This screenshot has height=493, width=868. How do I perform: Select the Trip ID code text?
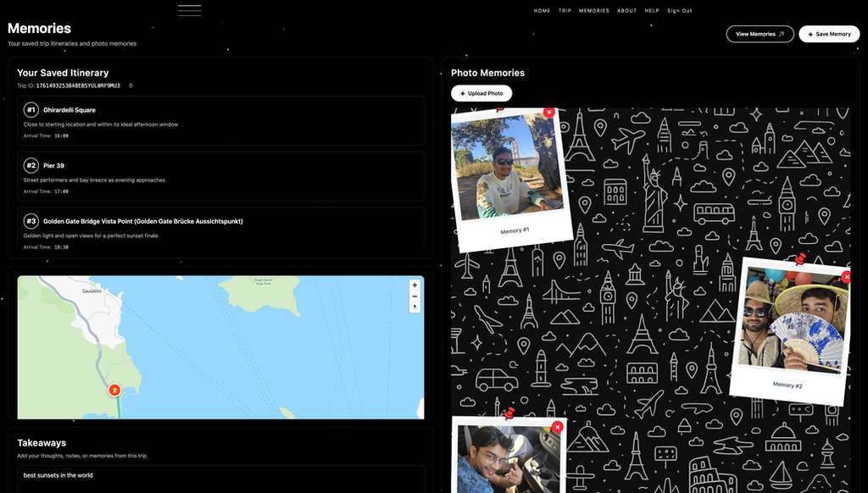(78, 86)
